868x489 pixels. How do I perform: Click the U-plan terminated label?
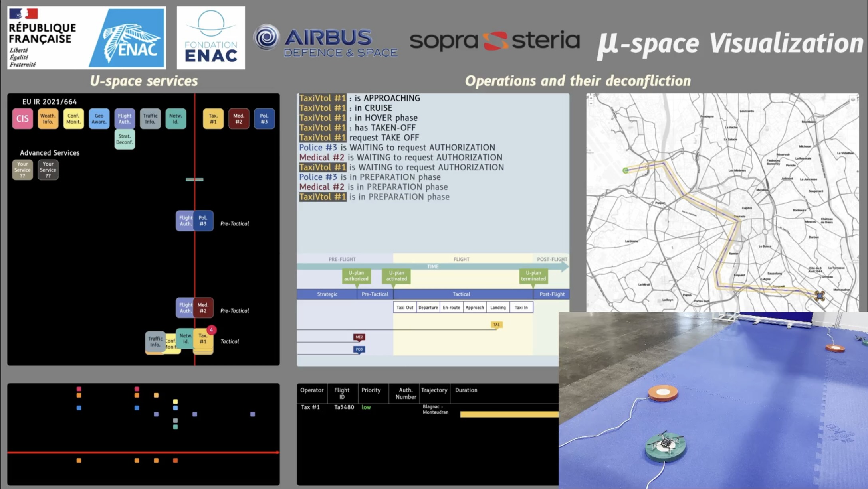tap(533, 276)
